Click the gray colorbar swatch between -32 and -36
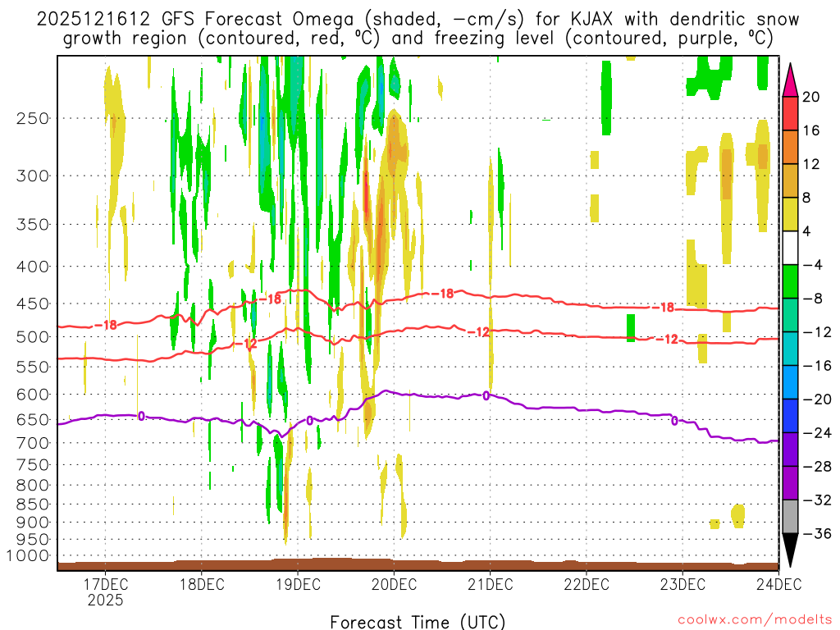 [790, 517]
